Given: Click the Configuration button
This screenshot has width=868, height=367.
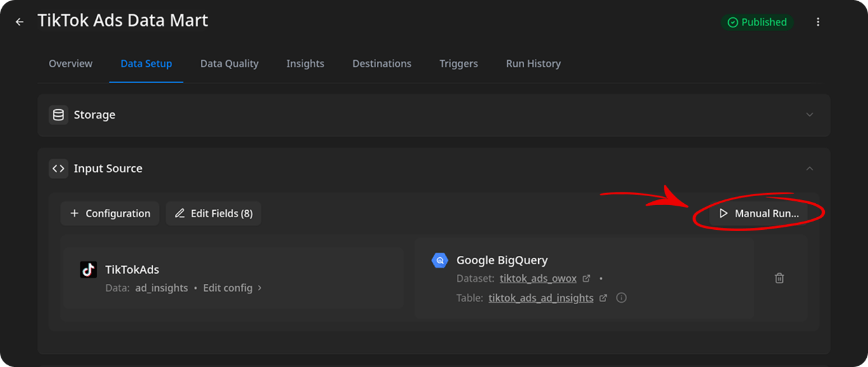Looking at the screenshot, I should (110, 213).
